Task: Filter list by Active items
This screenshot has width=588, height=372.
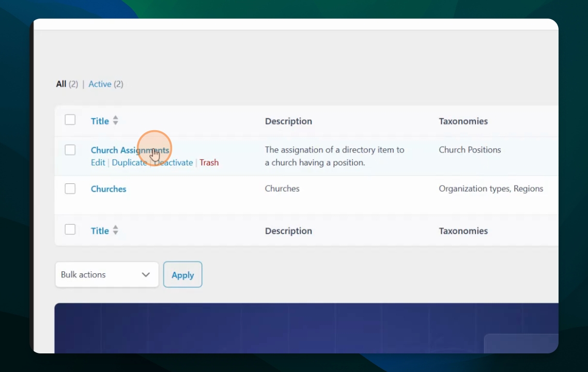Action: 100,84
